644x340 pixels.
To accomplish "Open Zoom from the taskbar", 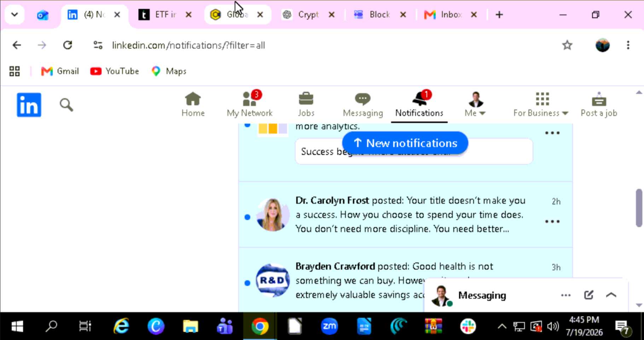I will click(x=329, y=326).
